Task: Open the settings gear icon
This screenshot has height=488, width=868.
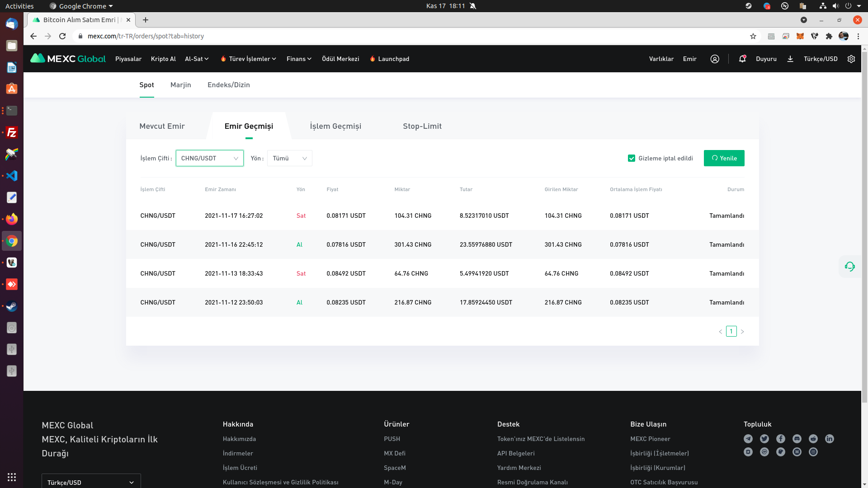Action: point(851,59)
